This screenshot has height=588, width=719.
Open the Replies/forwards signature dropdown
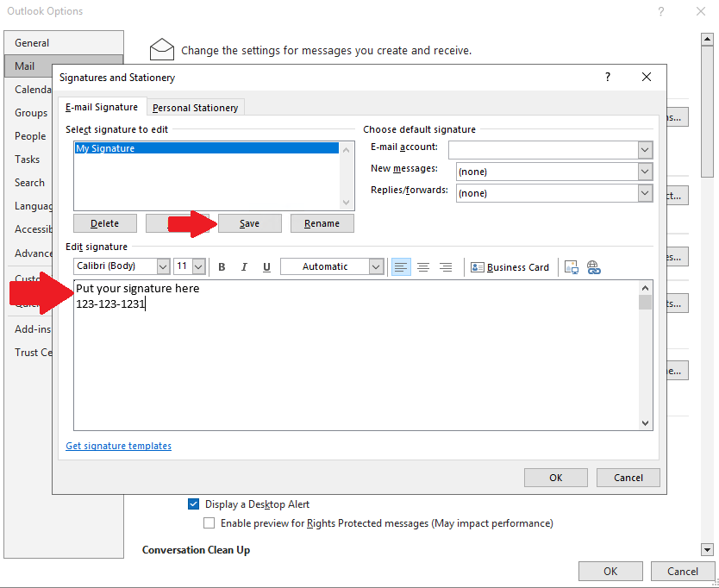click(645, 193)
